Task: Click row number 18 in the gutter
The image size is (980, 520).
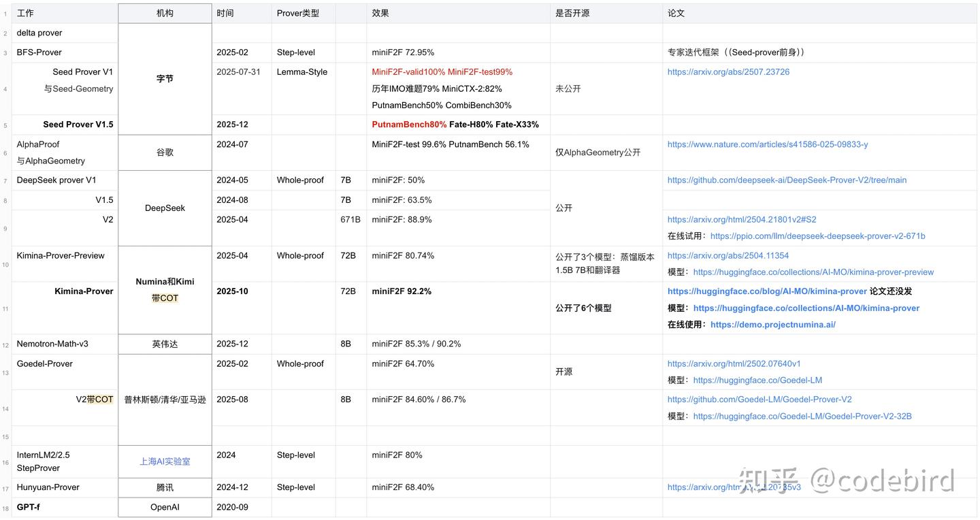Action: click(5, 508)
